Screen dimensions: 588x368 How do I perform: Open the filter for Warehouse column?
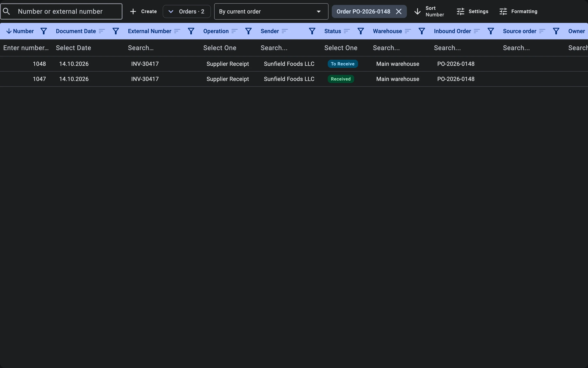click(x=422, y=31)
